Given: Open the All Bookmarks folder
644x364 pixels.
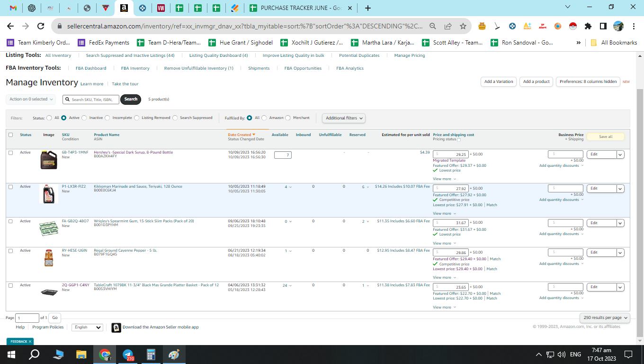Looking at the screenshot, I should (614, 43).
